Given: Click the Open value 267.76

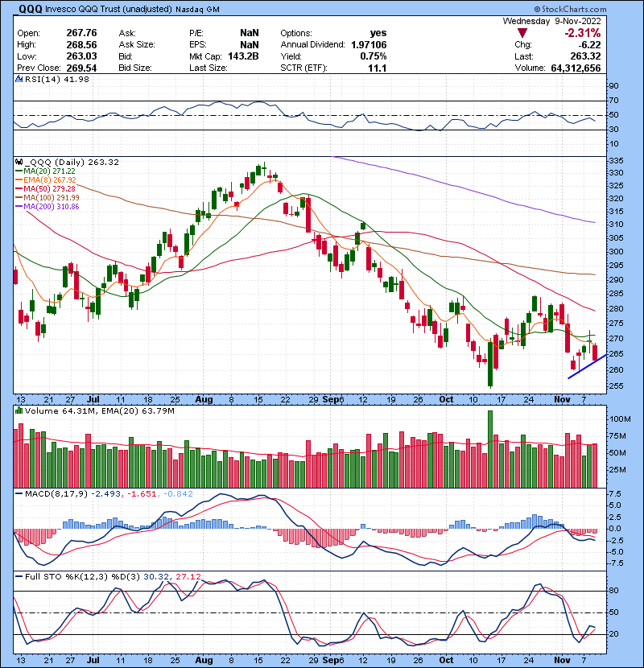Looking at the screenshot, I should tap(81, 33).
